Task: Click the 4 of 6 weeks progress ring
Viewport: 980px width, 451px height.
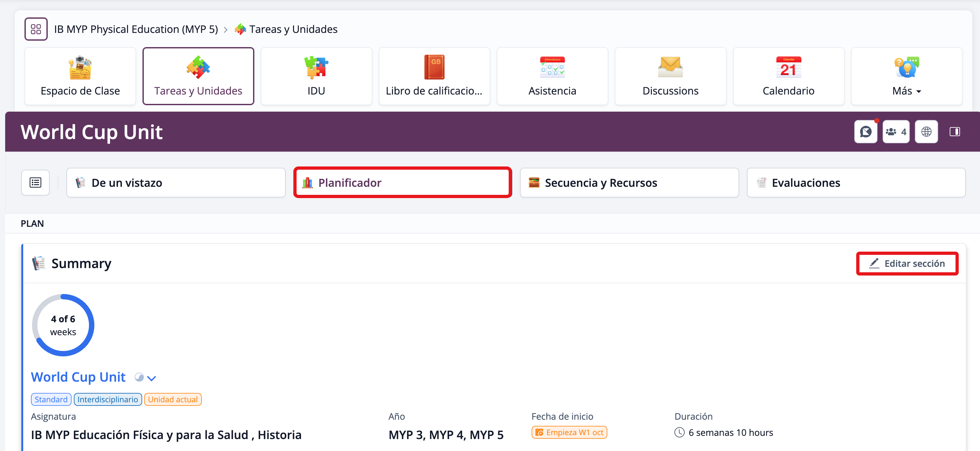Action: [63, 325]
